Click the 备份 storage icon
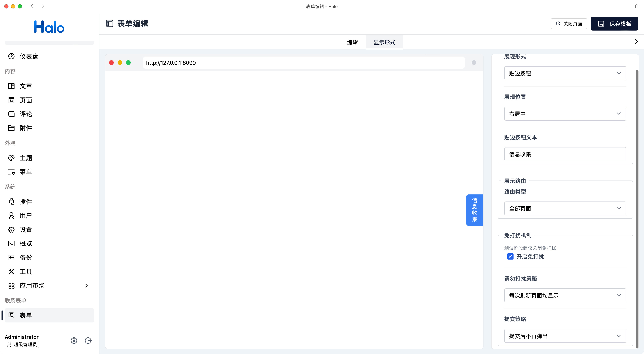The height and width of the screenshot is (354, 644). tap(11, 257)
